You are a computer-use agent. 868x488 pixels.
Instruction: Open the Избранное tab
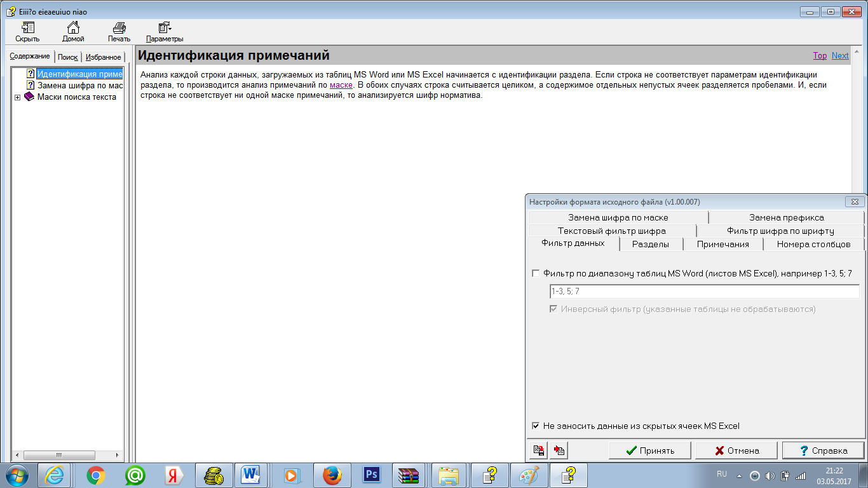coord(104,57)
